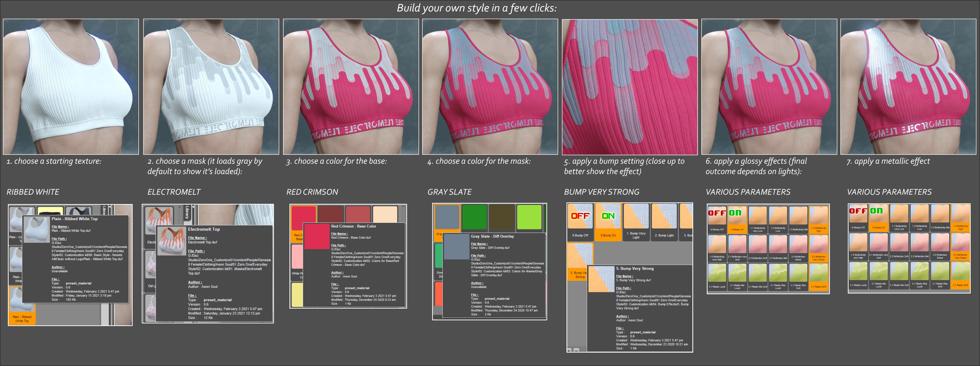
Task: Apply 1.3 Reflectivity Mid, step 7 panel
Action: click(940, 218)
